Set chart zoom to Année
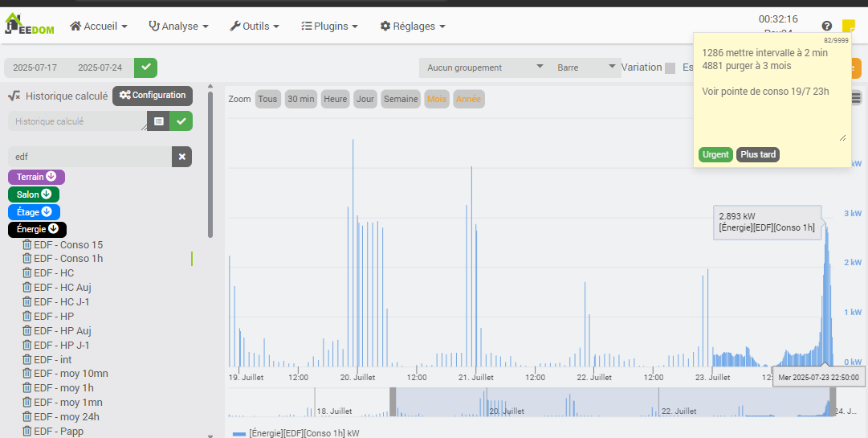The image size is (868, 438). point(469,99)
